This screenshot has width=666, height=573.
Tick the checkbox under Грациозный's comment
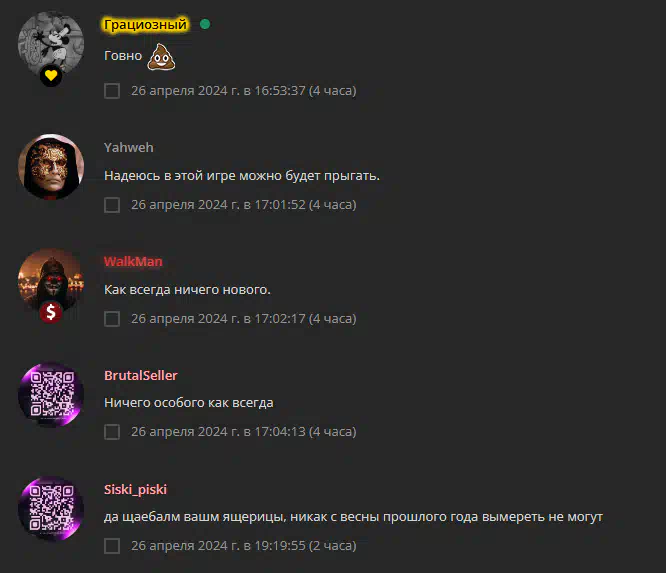point(112,91)
